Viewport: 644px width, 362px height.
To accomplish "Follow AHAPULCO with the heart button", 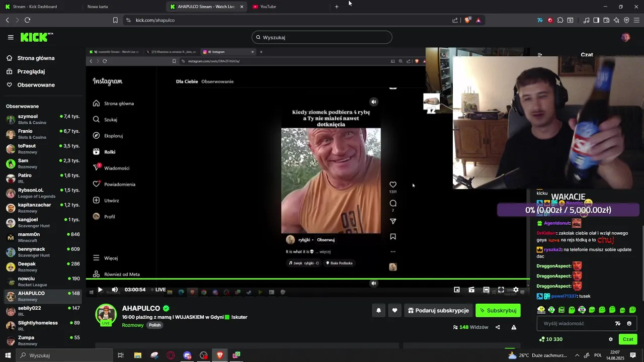I will [x=394, y=311].
